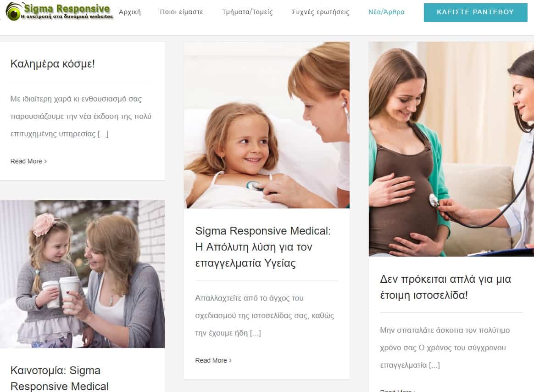Click Read More under Καλημέρα κόσμε!
This screenshot has width=534, height=392.
26,161
